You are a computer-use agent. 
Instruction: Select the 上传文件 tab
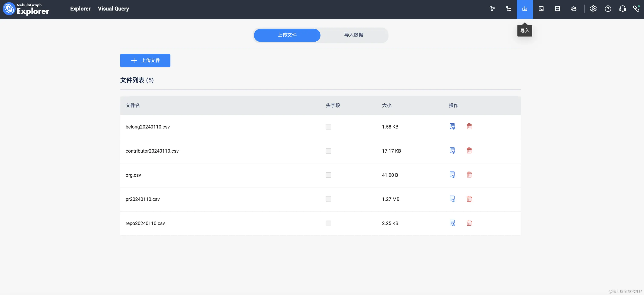[x=287, y=35]
